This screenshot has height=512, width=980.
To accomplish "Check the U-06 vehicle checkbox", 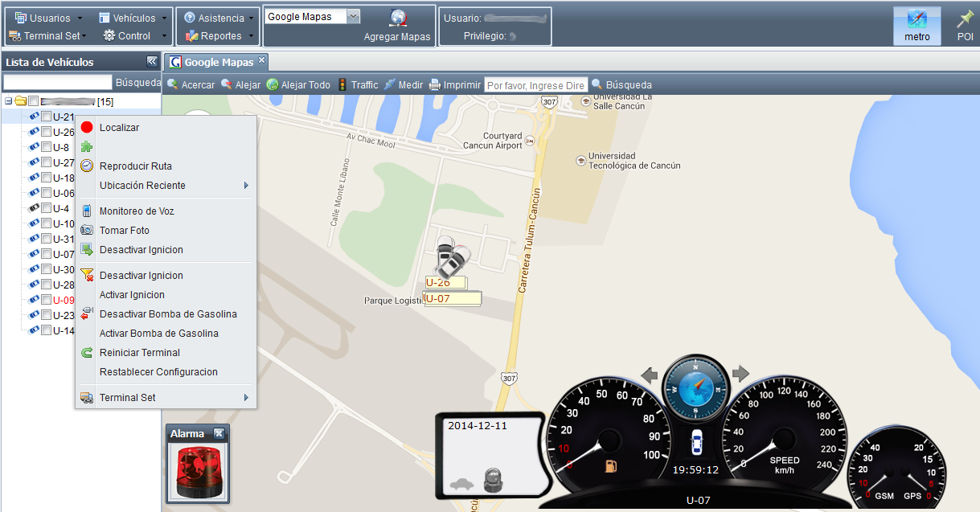I will click(x=47, y=194).
